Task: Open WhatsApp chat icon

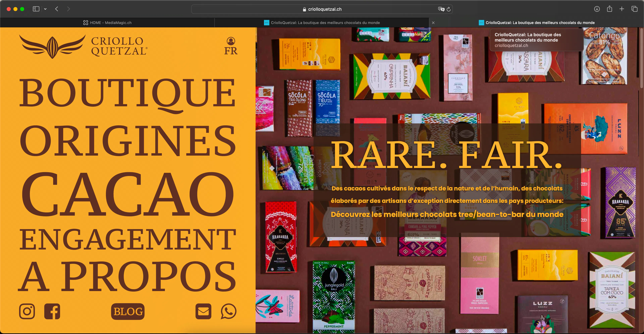Action: tap(228, 311)
